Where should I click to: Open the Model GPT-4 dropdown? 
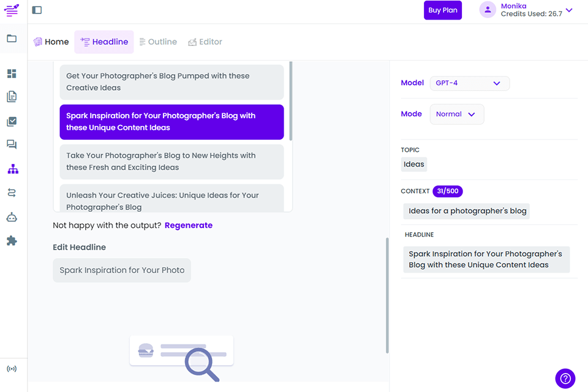pos(470,83)
